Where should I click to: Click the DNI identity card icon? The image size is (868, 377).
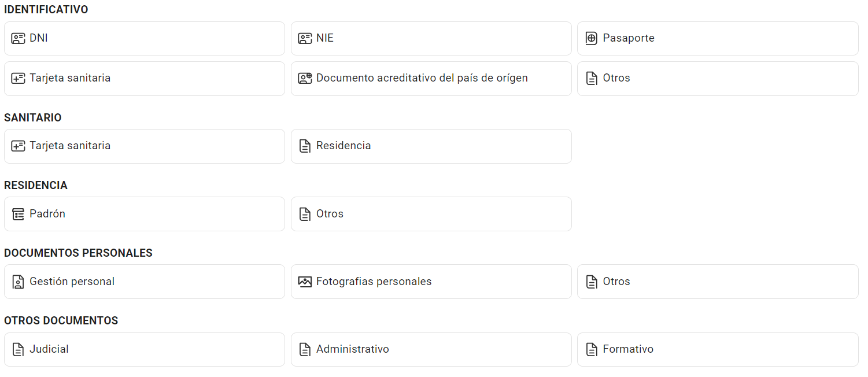(17, 38)
